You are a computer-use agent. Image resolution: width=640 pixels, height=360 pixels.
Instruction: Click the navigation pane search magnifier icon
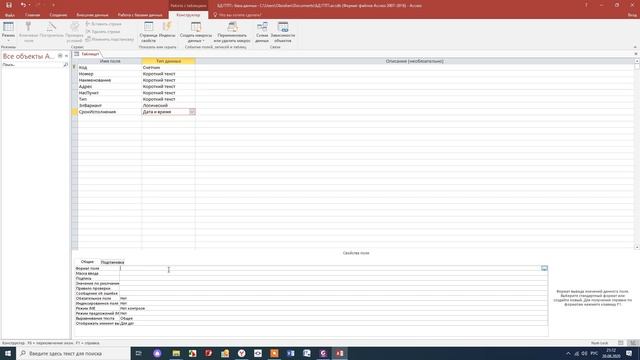click(65, 64)
